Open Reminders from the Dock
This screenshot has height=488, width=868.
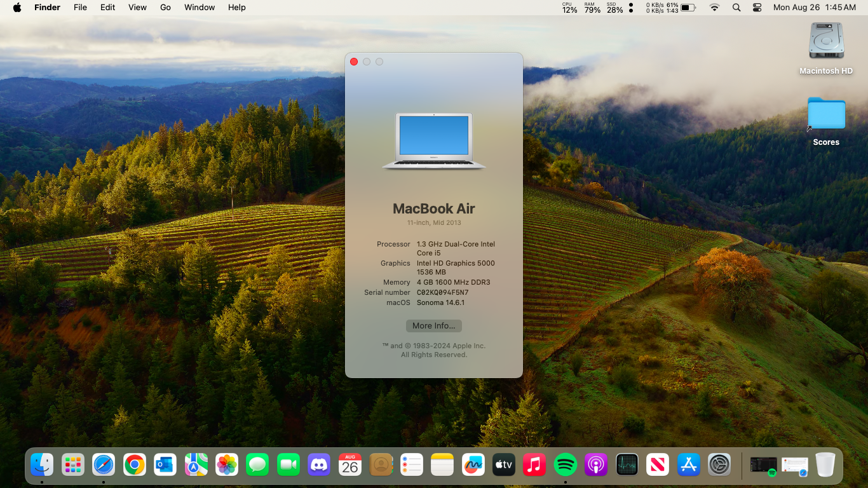point(412,465)
